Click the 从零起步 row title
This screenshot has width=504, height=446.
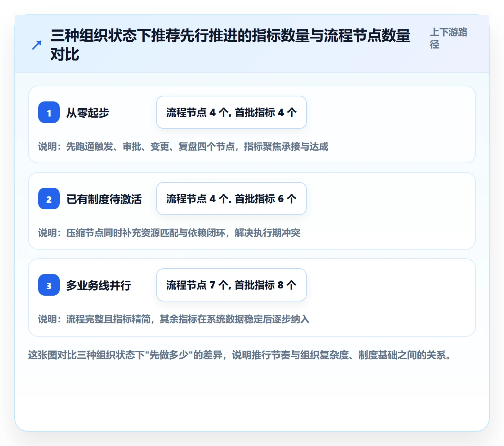click(x=88, y=113)
